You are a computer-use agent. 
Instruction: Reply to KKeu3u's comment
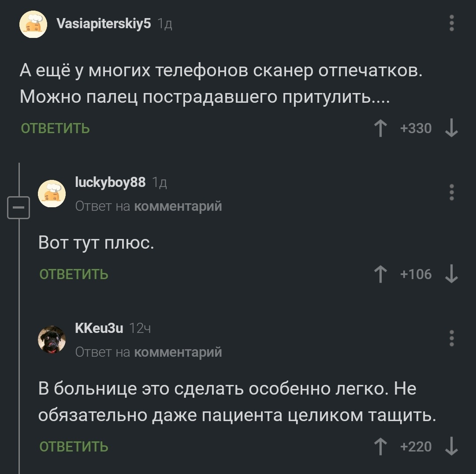[x=74, y=447]
